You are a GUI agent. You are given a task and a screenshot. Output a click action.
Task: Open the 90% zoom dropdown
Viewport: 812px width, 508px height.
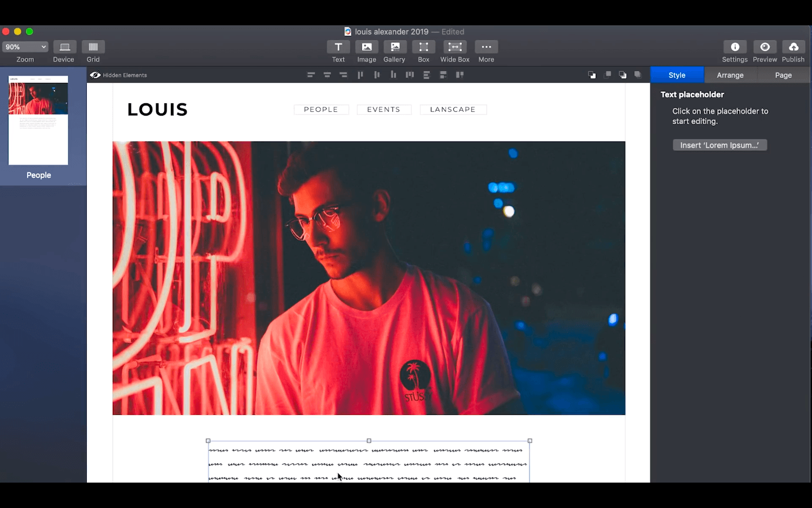tap(25, 47)
